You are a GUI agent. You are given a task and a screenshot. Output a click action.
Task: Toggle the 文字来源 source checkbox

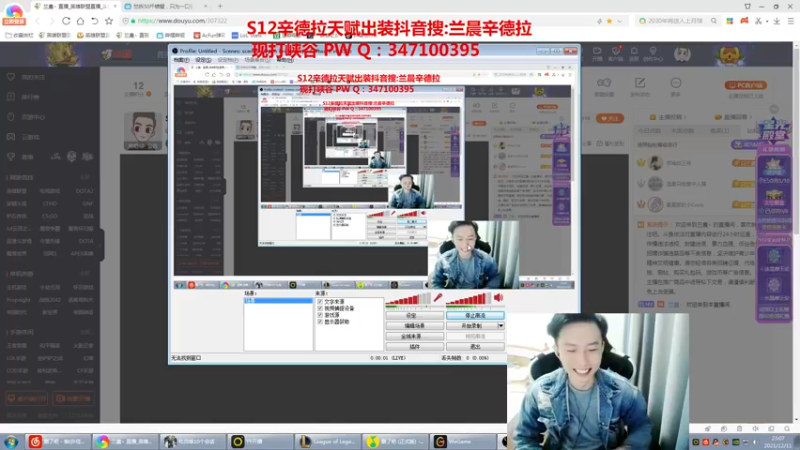[320, 302]
